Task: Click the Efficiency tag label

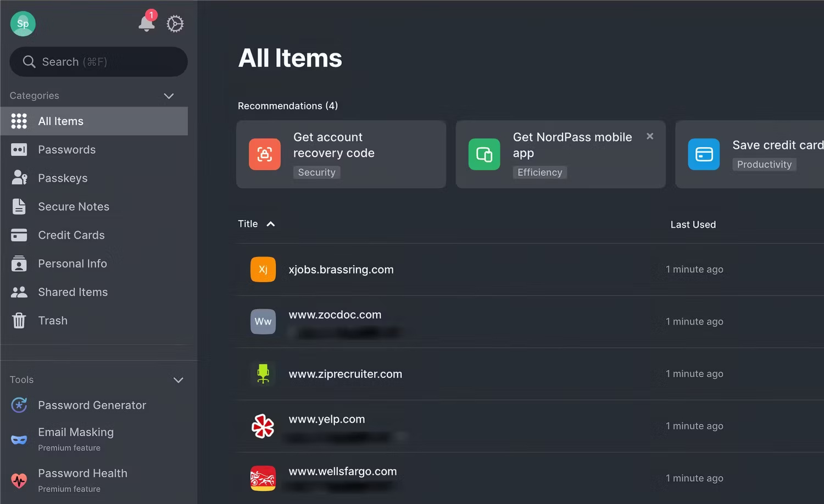Action: (x=540, y=172)
